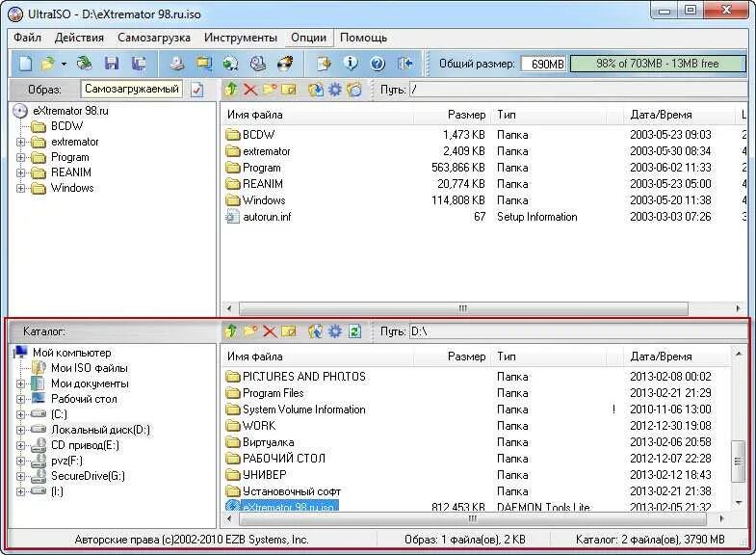756x555 pixels.
Task: Click red Delete icon in Каталог toolbar
Action: (270, 331)
